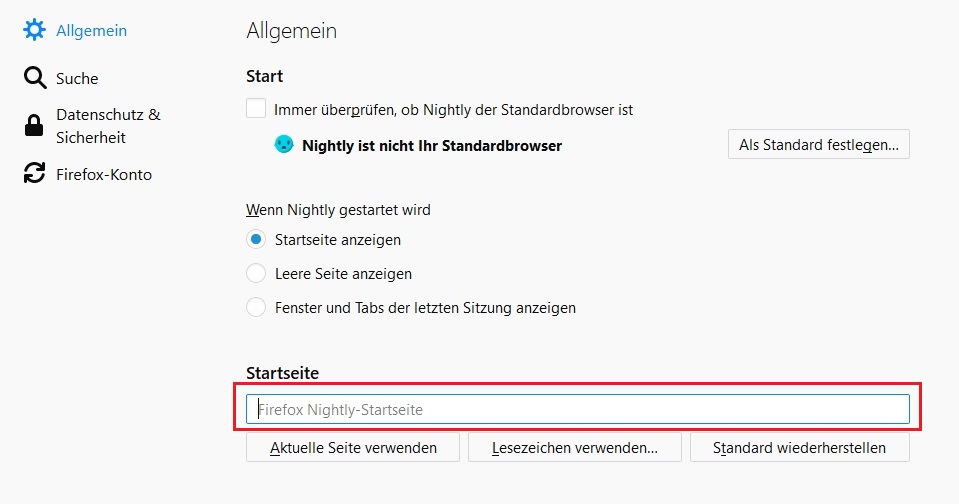
Task: Click the gear icon for Allgemein
Action: (35, 31)
